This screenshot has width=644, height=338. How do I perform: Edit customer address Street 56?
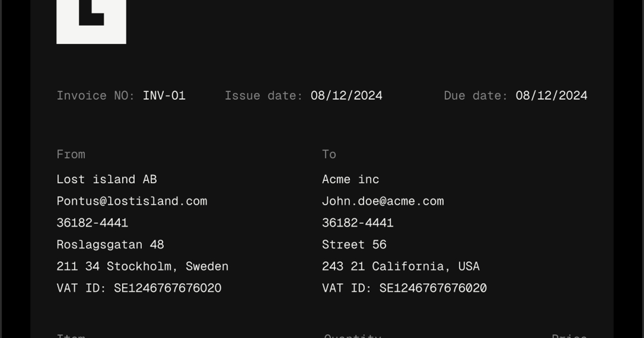pyautogui.click(x=354, y=245)
